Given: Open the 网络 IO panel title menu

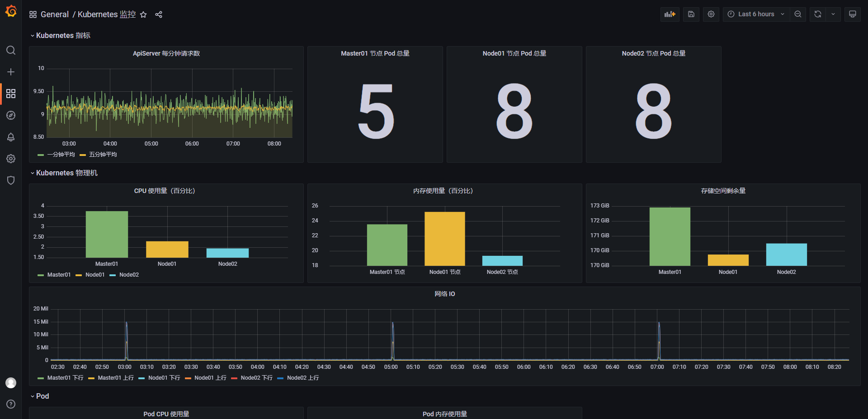Looking at the screenshot, I should [x=445, y=294].
